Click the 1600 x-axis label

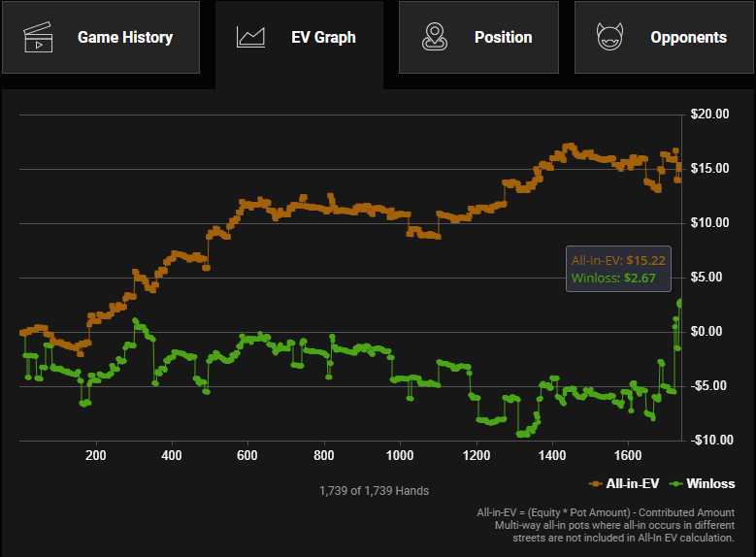click(x=628, y=456)
